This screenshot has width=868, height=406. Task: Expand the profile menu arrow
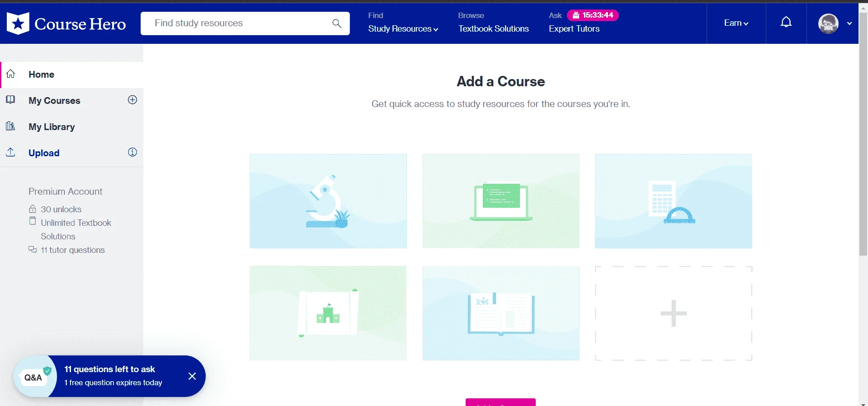[x=849, y=23]
